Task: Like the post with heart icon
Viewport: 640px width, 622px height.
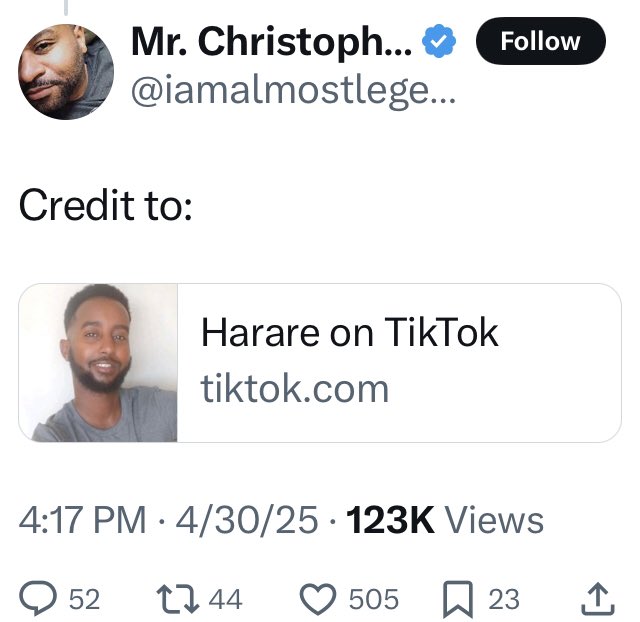Action: click(x=318, y=599)
